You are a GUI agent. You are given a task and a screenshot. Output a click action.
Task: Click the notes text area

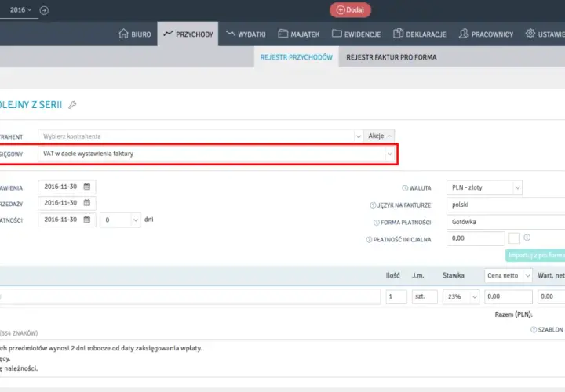[282, 358]
